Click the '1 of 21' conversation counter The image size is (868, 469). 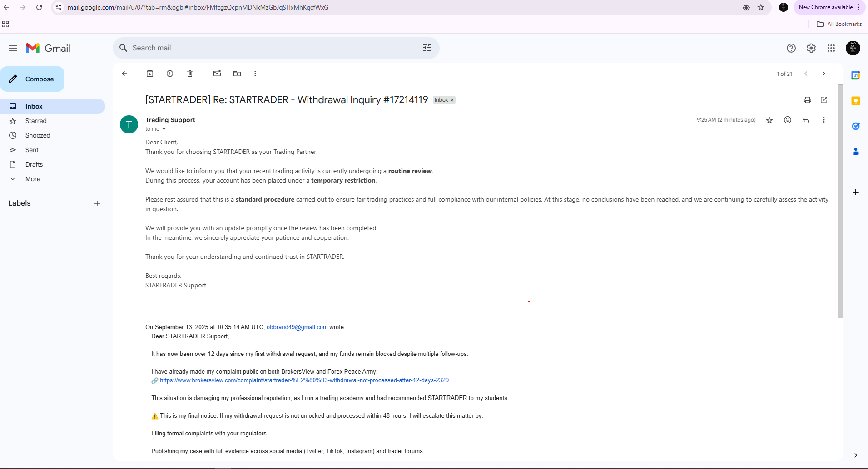784,74
